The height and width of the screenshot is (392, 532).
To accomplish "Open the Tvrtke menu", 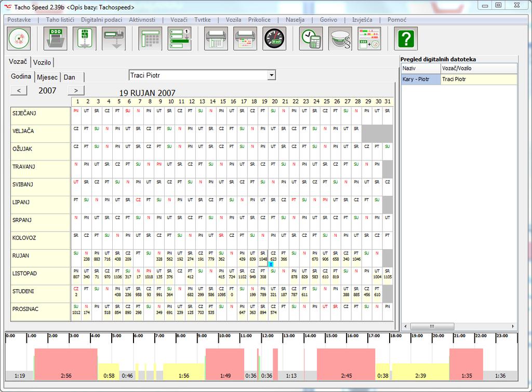I will [203, 20].
